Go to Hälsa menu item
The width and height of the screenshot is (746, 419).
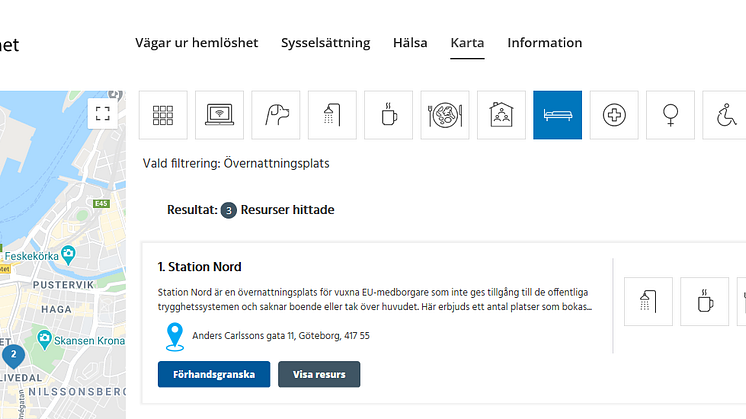410,43
